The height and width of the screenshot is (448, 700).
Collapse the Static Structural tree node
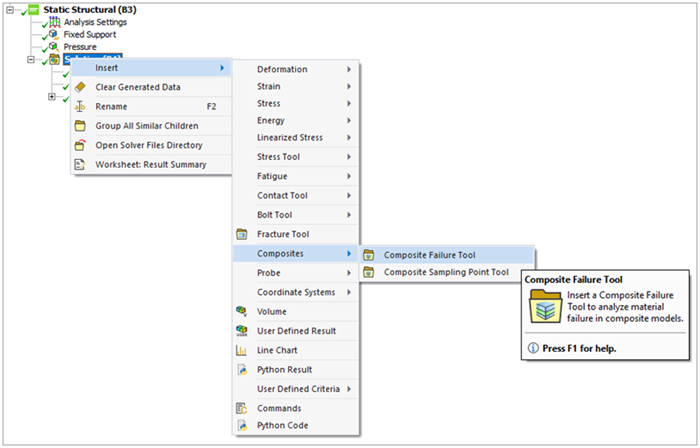[9, 9]
